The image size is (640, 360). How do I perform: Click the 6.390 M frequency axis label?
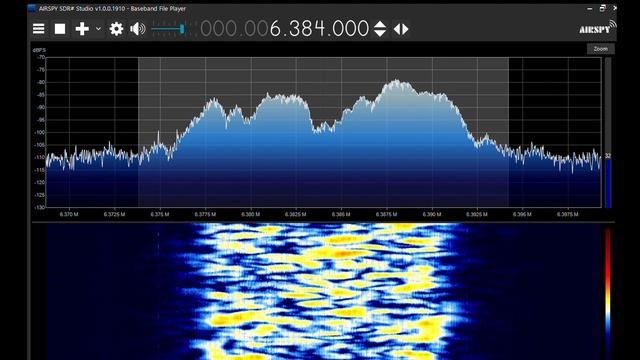click(432, 214)
